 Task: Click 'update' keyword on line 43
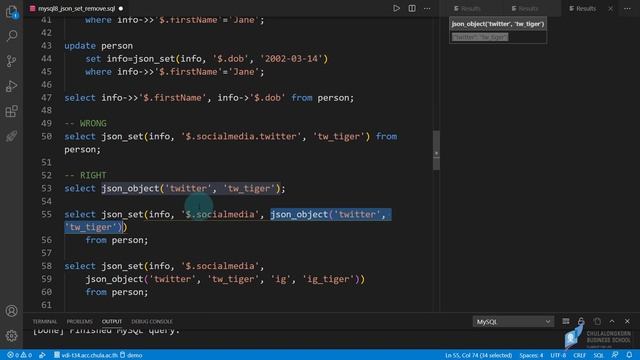[x=80, y=46]
